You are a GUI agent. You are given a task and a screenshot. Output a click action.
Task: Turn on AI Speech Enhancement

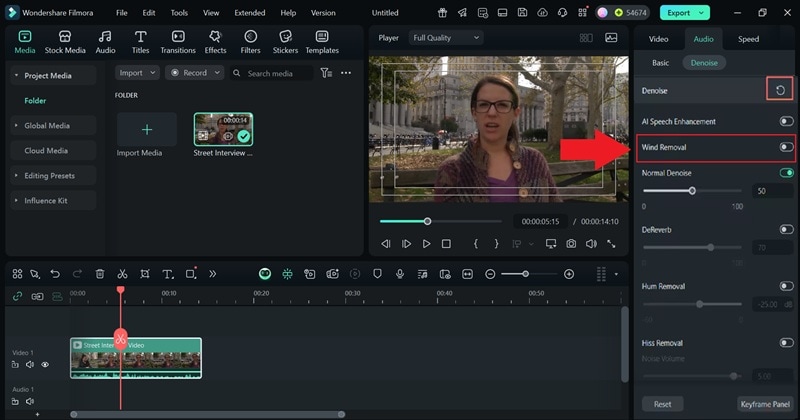[786, 121]
